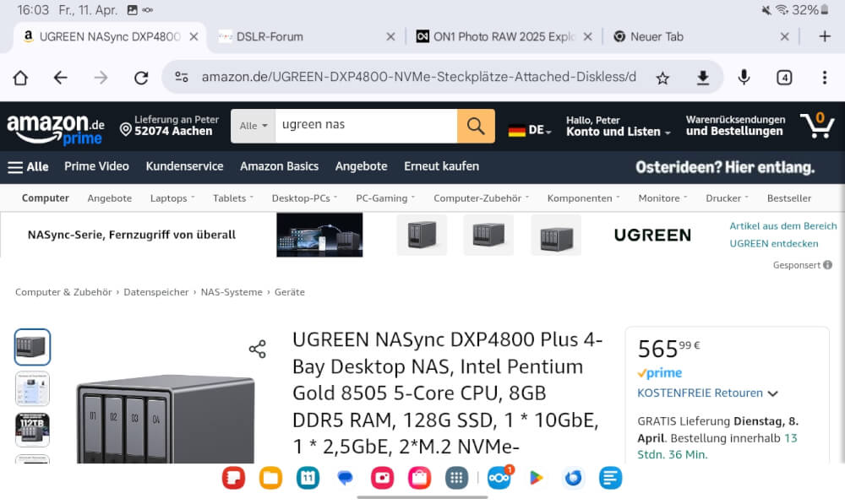Screen dimensions: 845x504
Task: Launch the red notes app in dock
Action: [233, 478]
